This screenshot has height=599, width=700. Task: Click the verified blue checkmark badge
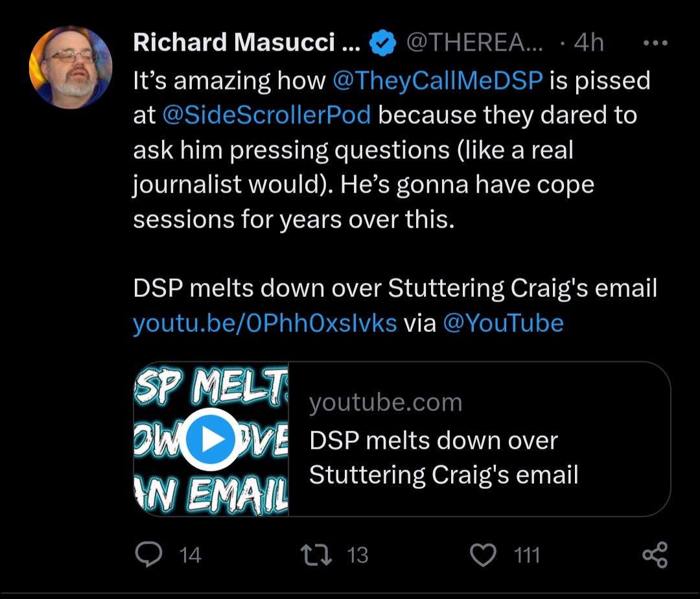[382, 41]
